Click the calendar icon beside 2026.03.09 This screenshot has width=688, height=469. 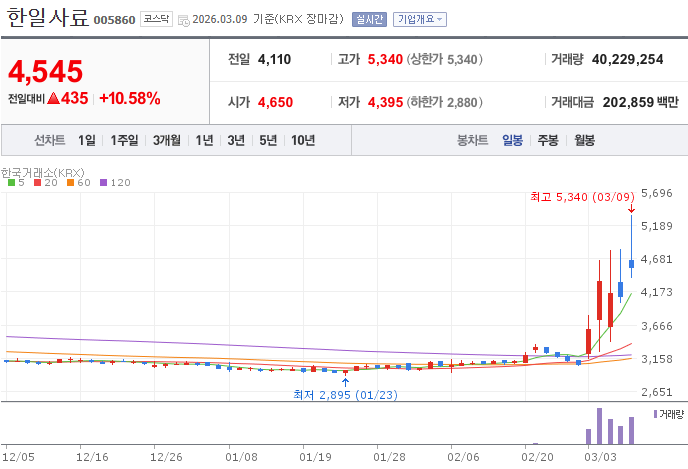tap(184, 20)
